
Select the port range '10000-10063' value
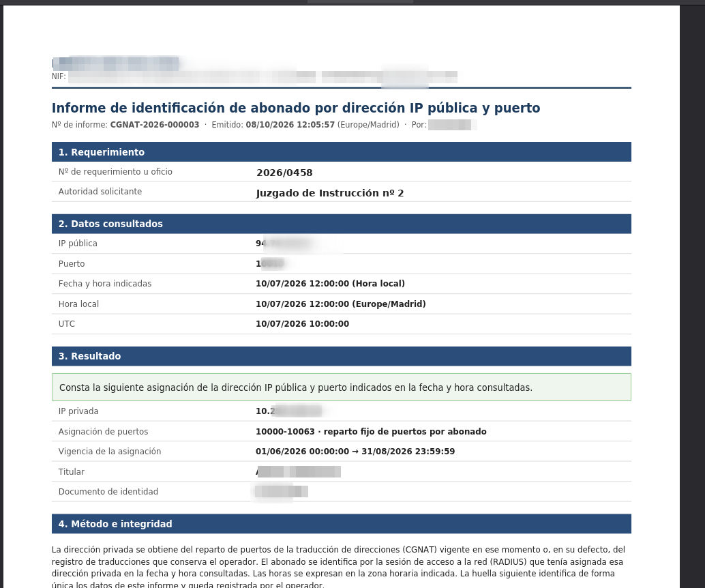tap(285, 431)
